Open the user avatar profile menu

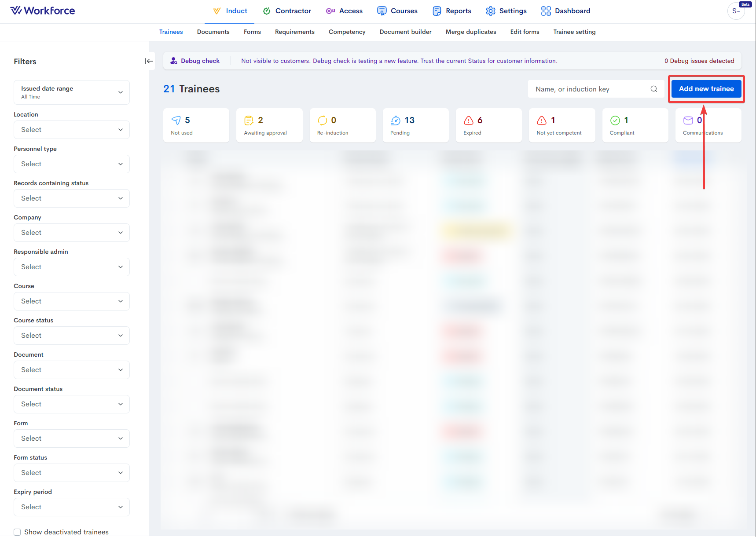pos(736,11)
